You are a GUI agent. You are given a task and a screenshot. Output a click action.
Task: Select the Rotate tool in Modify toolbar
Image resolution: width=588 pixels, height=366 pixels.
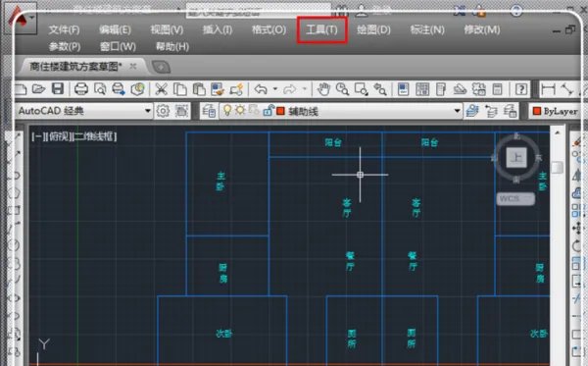(x=577, y=245)
